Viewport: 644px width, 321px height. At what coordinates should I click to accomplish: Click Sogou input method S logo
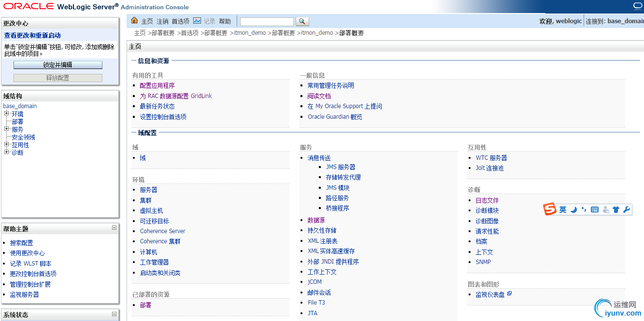pyautogui.click(x=550, y=209)
